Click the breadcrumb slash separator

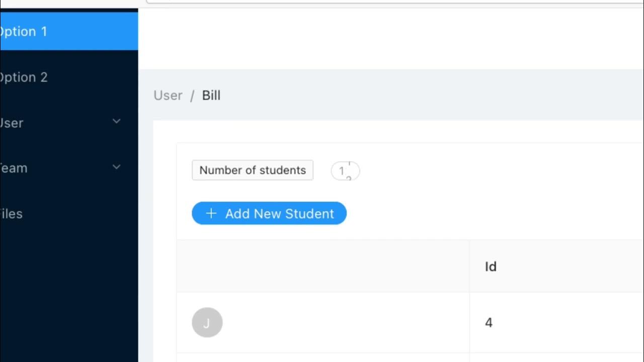click(x=192, y=96)
